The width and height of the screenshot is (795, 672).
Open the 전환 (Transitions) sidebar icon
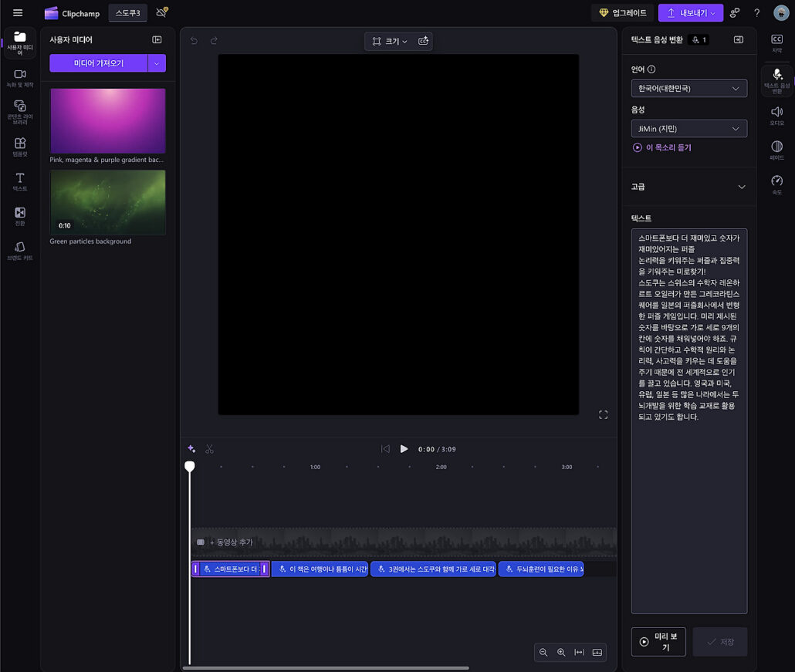(20, 215)
